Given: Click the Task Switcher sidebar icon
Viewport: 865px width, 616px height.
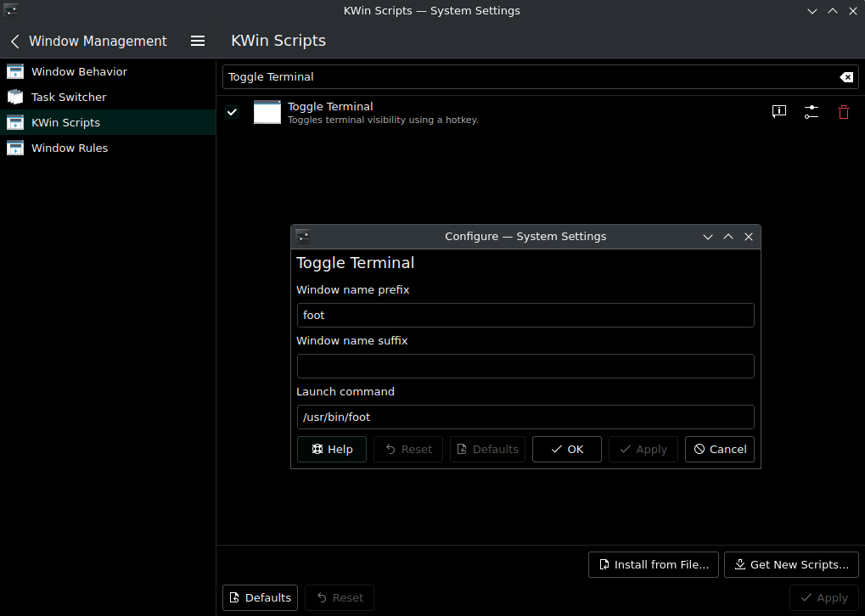Looking at the screenshot, I should (15, 97).
